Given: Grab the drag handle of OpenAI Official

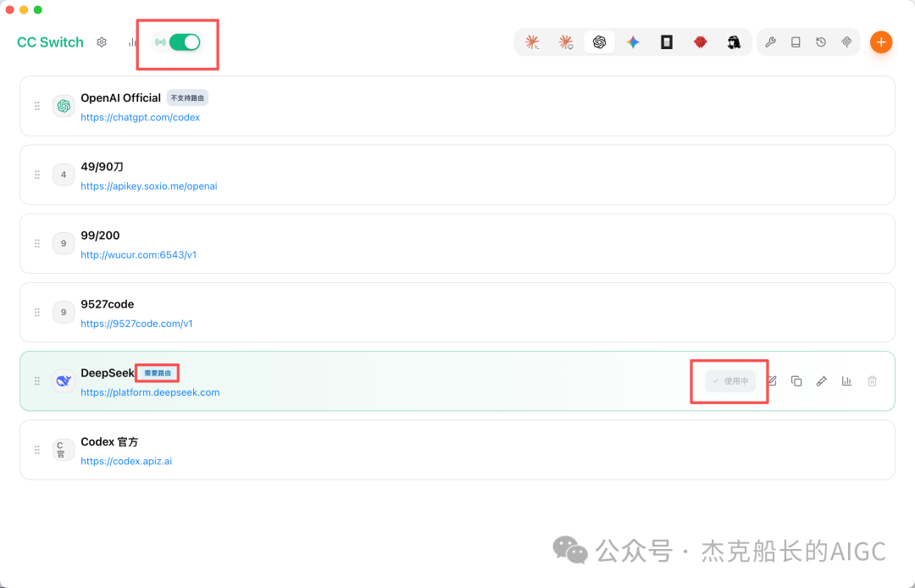Looking at the screenshot, I should click(x=36, y=106).
